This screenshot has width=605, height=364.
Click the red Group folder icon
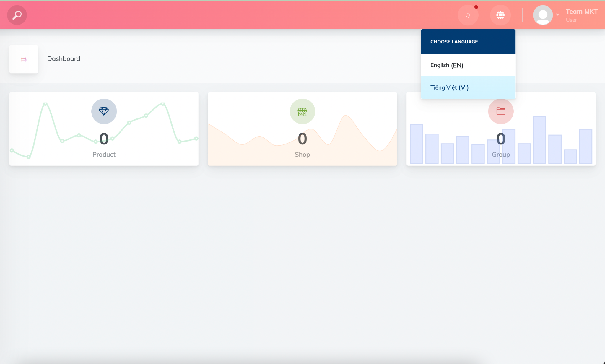pyautogui.click(x=501, y=111)
